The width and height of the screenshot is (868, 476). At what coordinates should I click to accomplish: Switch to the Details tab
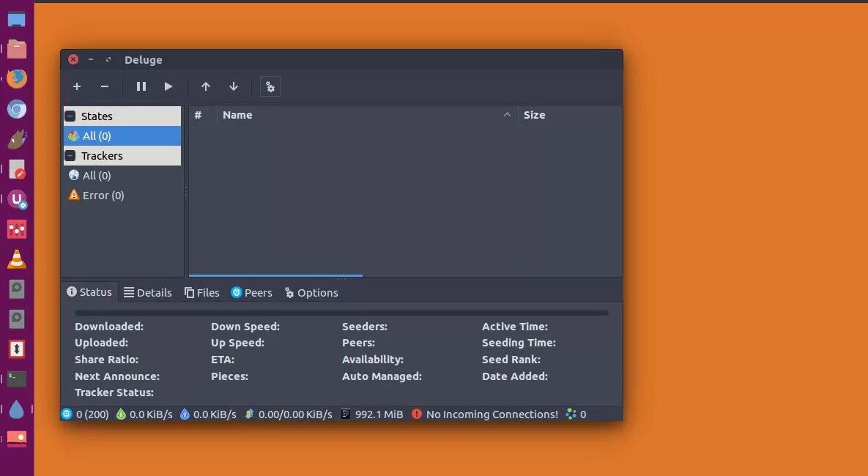pyautogui.click(x=148, y=293)
